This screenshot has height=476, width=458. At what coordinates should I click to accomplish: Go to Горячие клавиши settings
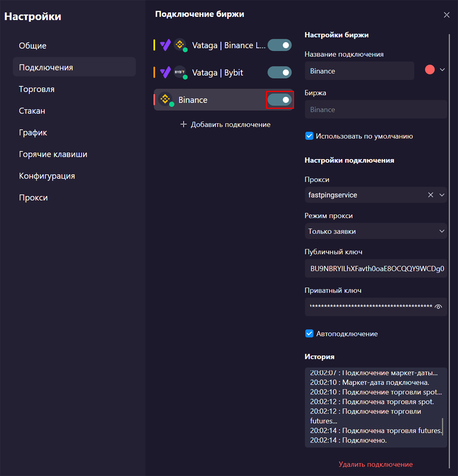[x=53, y=154]
